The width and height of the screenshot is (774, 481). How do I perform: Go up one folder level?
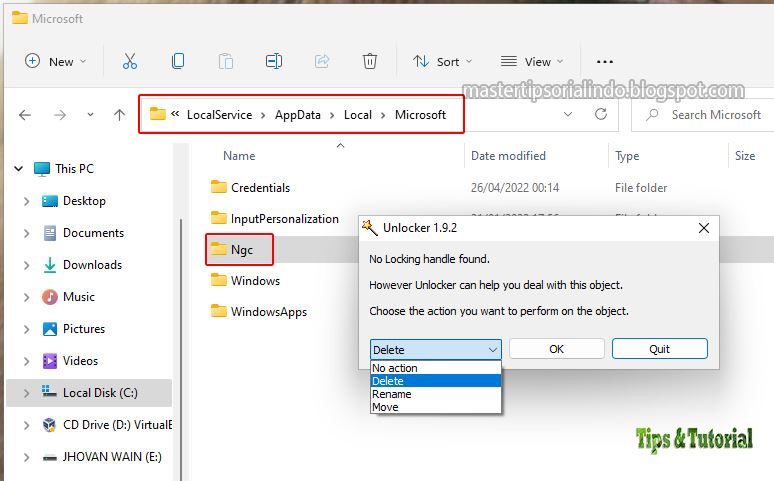119,115
